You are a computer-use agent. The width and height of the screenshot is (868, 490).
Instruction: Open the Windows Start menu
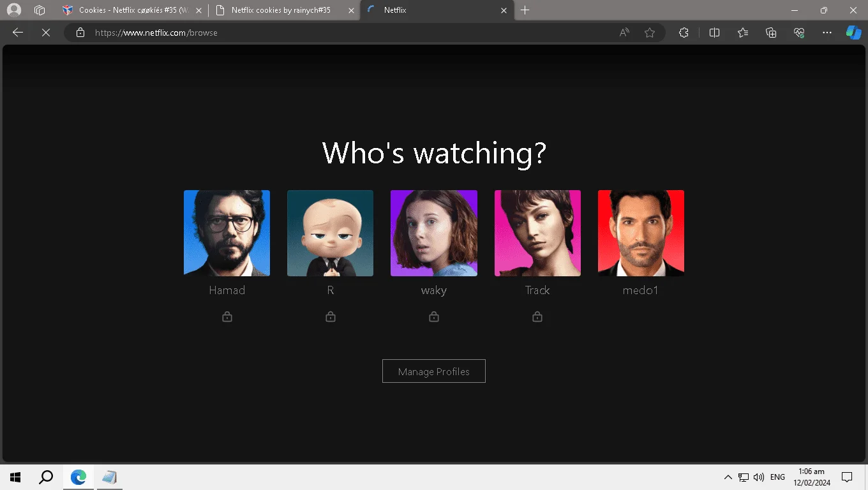click(x=15, y=477)
